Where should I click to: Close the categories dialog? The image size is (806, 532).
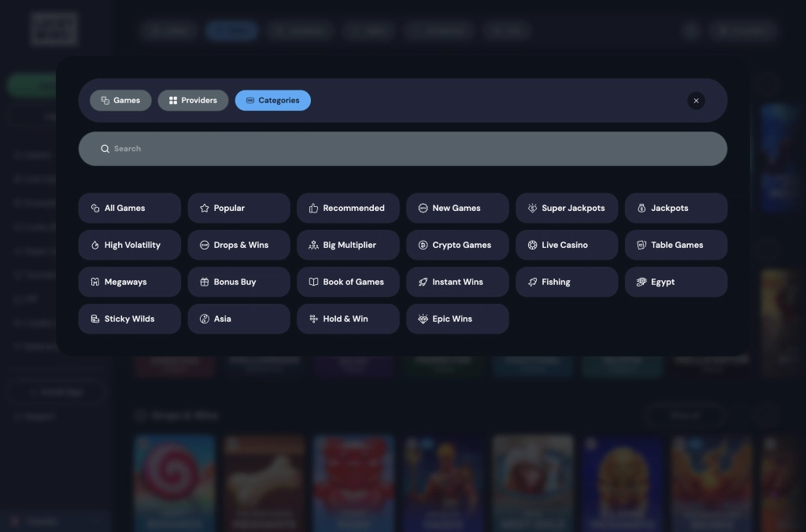tap(696, 101)
